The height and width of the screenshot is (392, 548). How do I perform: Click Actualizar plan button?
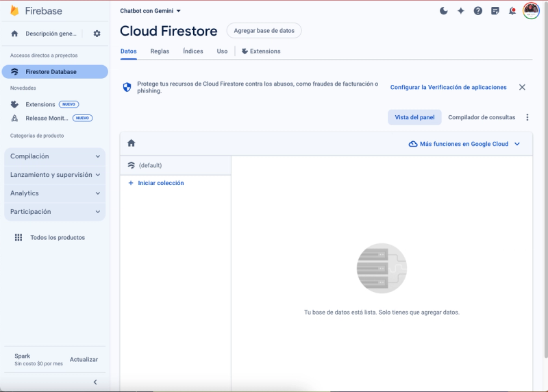click(x=84, y=360)
